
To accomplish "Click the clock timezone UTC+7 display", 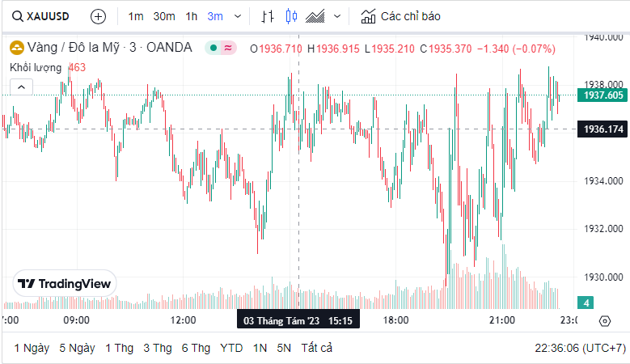I will pyautogui.click(x=580, y=348).
